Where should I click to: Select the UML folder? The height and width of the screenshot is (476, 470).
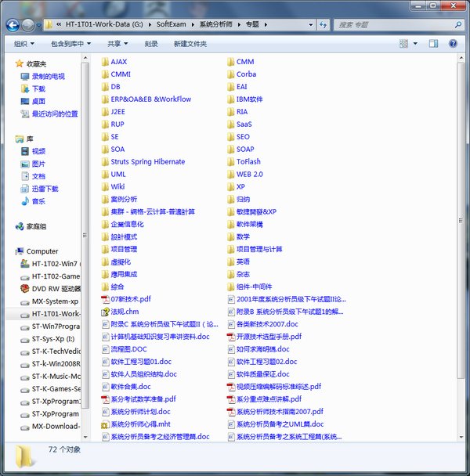114,175
